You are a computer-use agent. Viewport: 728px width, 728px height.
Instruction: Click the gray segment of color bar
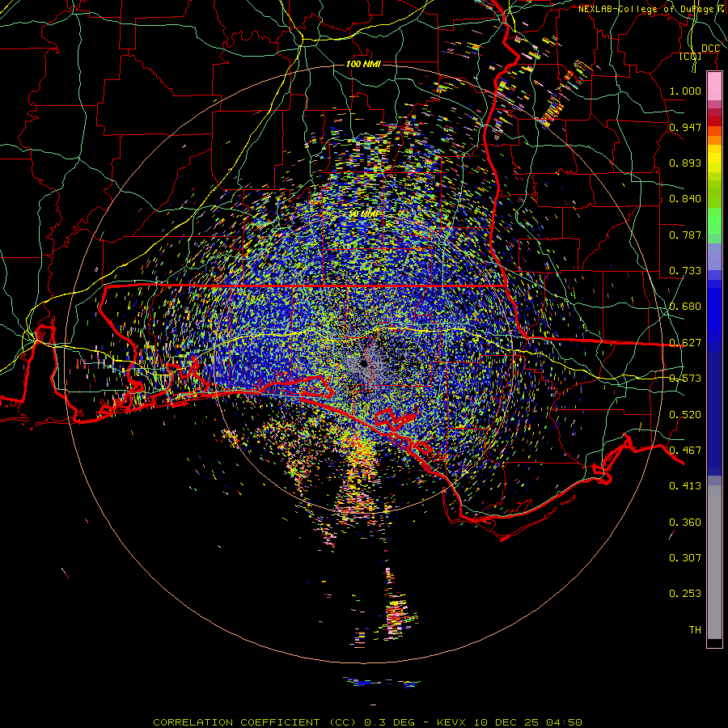coord(714,562)
